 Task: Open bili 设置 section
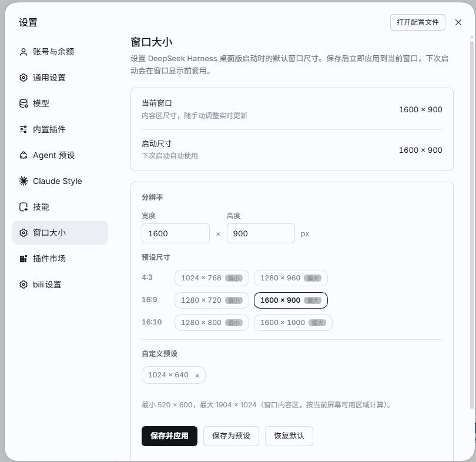click(x=60, y=284)
